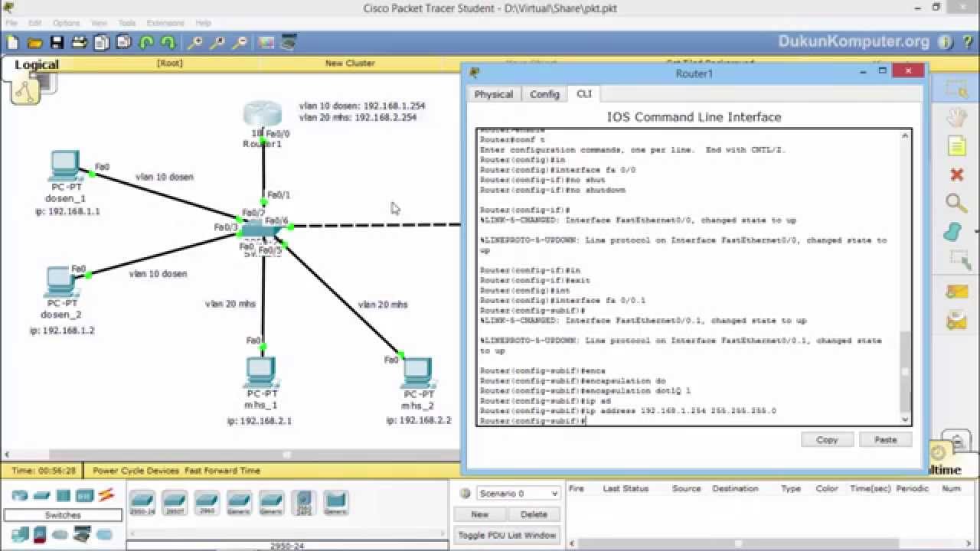Click the Copy toolbar icon
980x551 pixels.
coord(102,43)
